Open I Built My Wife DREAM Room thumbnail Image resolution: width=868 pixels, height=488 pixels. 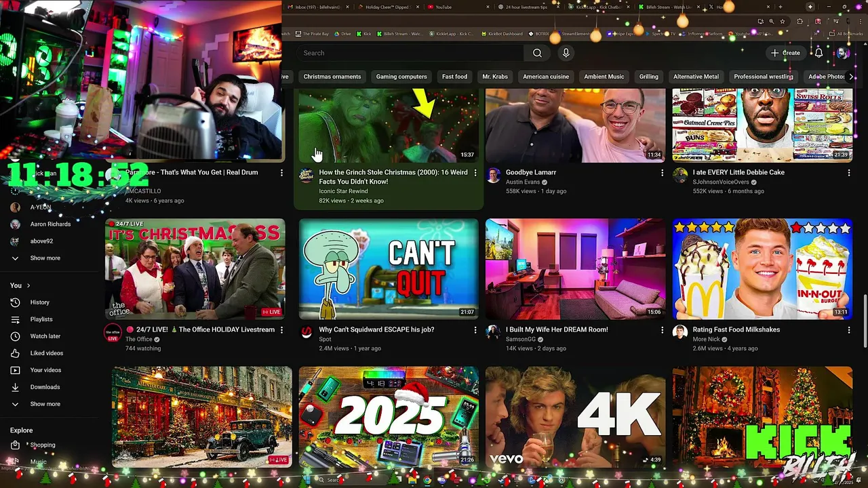coord(576,268)
